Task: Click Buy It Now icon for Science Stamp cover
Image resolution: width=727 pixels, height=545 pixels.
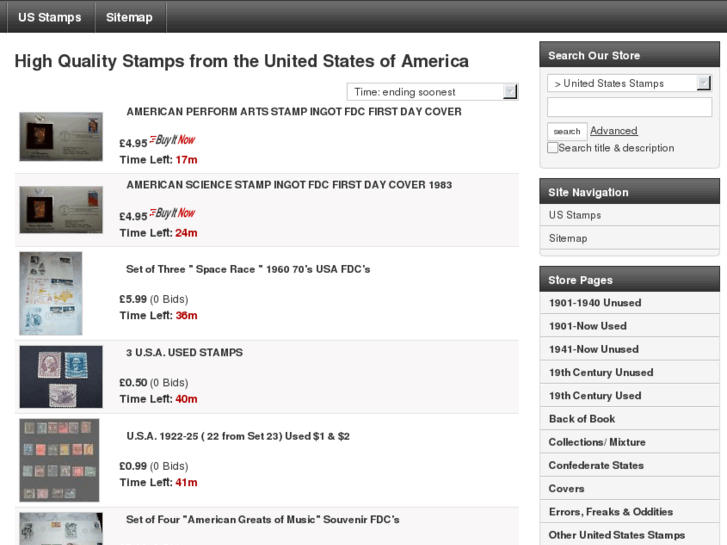Action: point(172,214)
